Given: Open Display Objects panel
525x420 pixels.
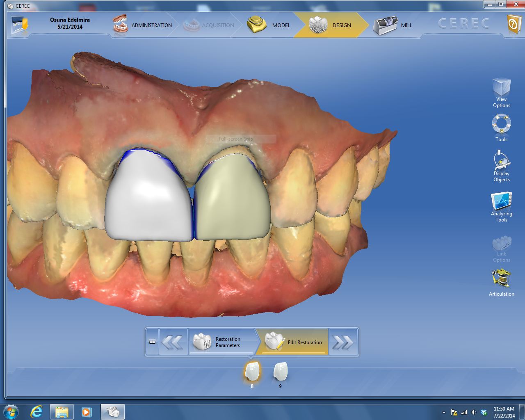Looking at the screenshot, I should pyautogui.click(x=501, y=166).
